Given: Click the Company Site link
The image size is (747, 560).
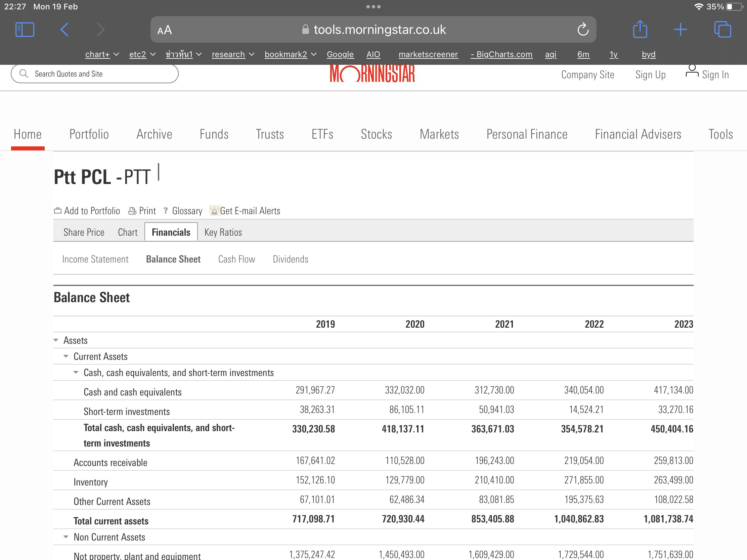Looking at the screenshot, I should pos(587,75).
